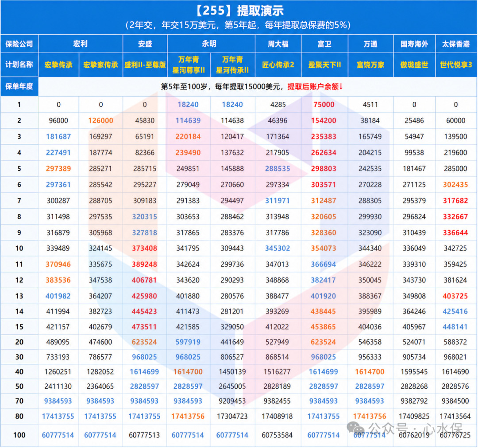This screenshot has width=478, height=448.
Task: Select the value 1260251 in year 40
Action: pyautogui.click(x=58, y=372)
